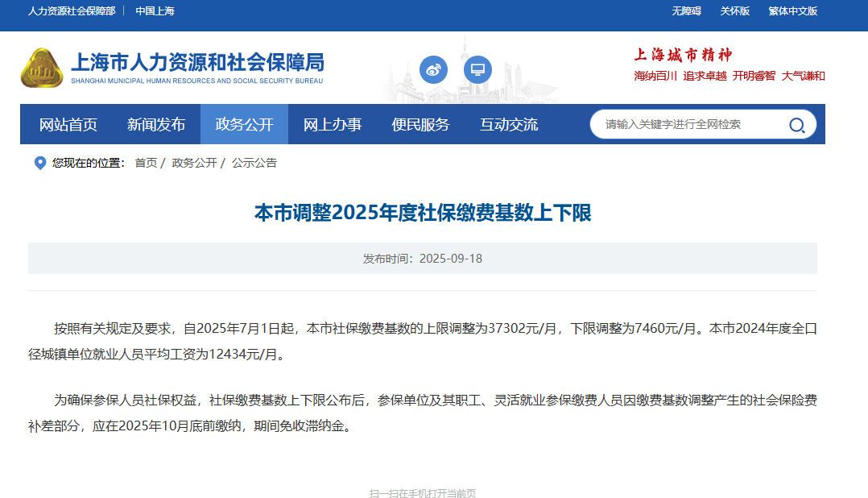Select the 政务公开 navigation tab

pos(244,125)
